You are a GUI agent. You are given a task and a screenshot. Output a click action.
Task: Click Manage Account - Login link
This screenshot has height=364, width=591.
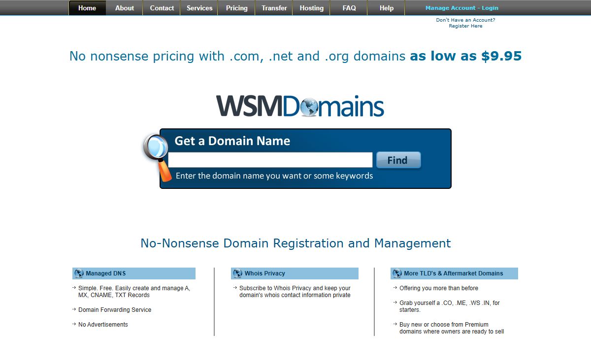click(462, 8)
